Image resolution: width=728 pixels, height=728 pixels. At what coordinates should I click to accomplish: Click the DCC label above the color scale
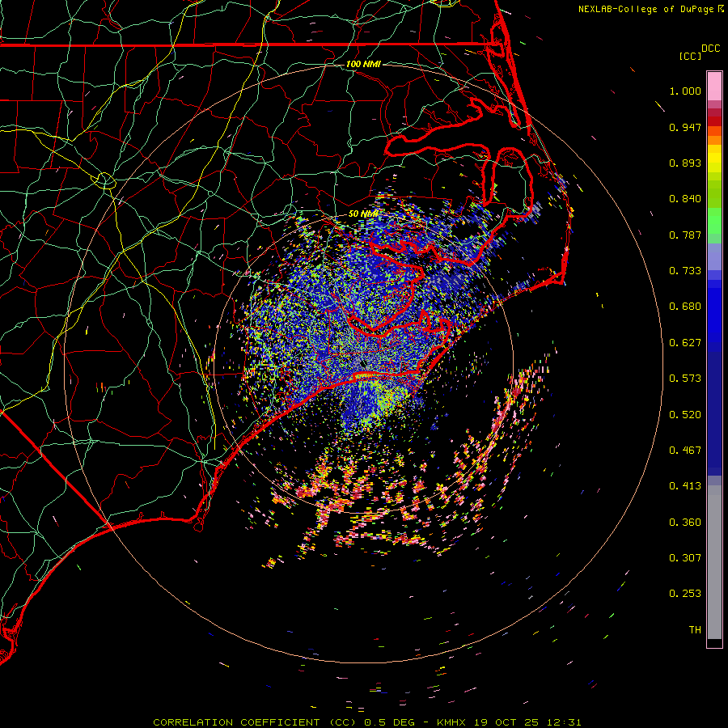pos(710,49)
